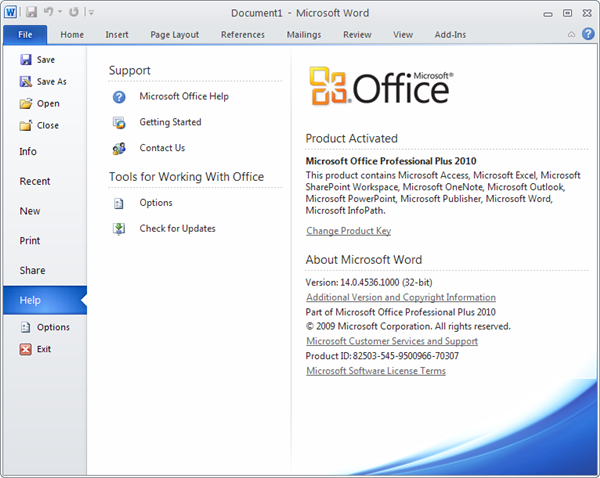The image size is (600, 478).
Task: Click Check for Updates tool
Action: pyautogui.click(x=177, y=229)
